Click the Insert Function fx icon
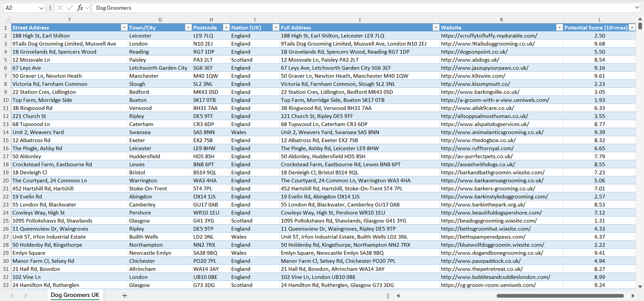 point(80,8)
